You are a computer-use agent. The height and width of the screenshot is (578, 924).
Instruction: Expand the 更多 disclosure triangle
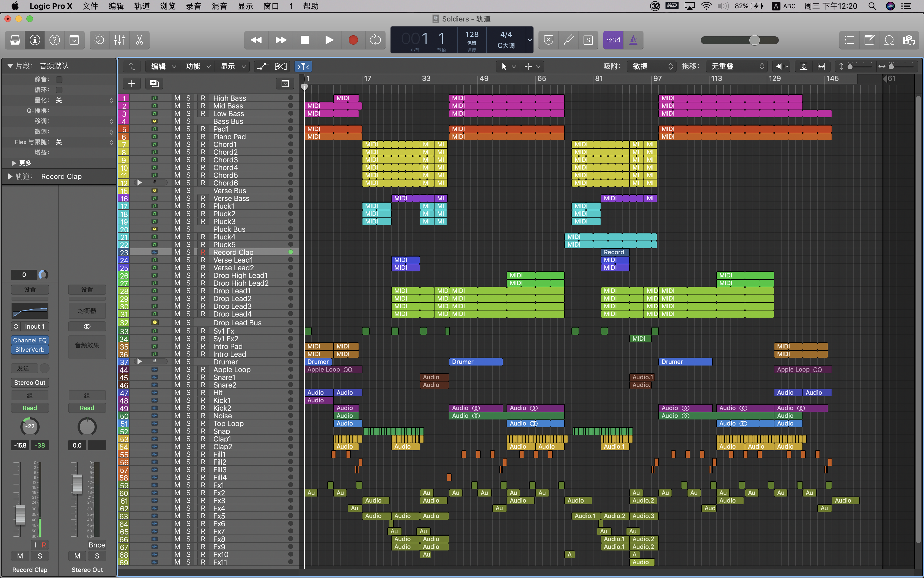(x=14, y=163)
